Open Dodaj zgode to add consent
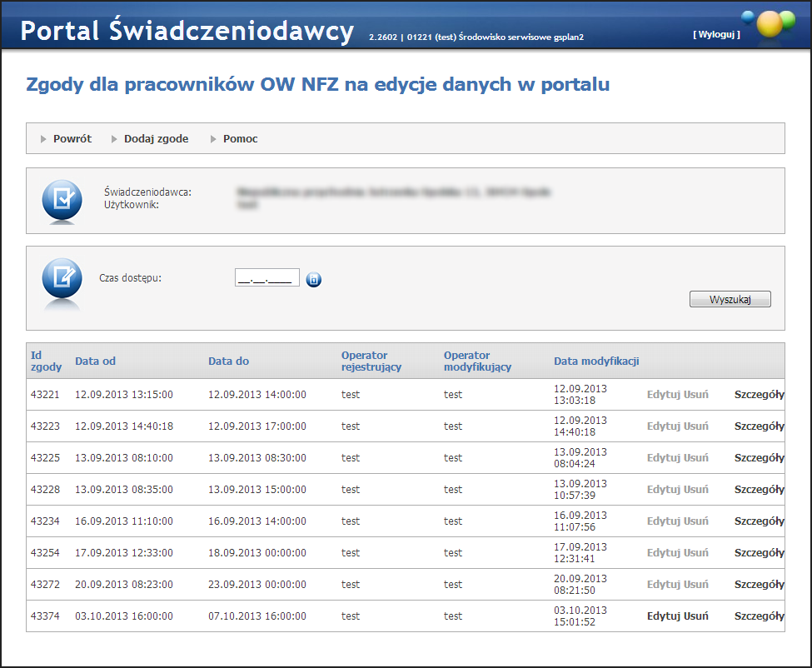Image resolution: width=812 pixels, height=668 pixels. (156, 139)
